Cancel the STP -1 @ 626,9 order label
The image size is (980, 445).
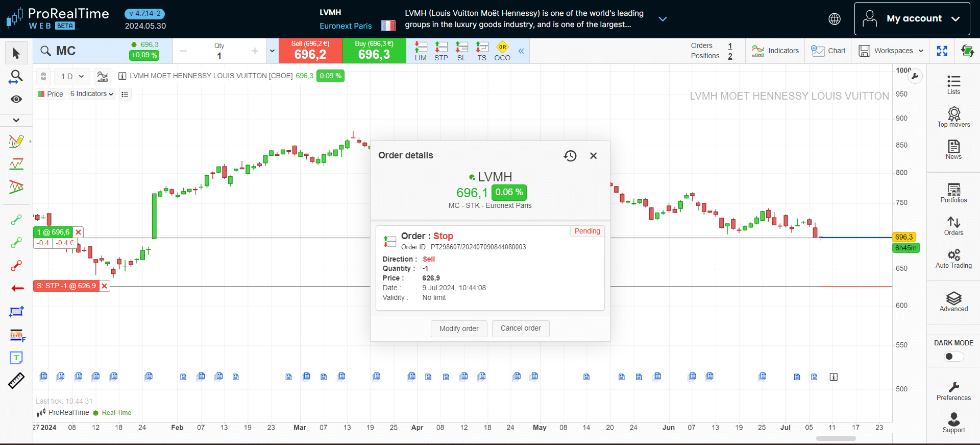coord(104,286)
